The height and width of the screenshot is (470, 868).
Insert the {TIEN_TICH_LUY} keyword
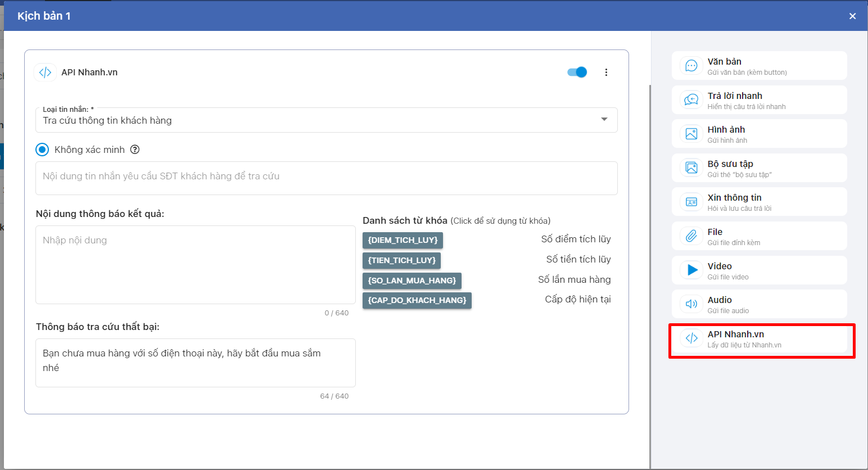coord(401,260)
